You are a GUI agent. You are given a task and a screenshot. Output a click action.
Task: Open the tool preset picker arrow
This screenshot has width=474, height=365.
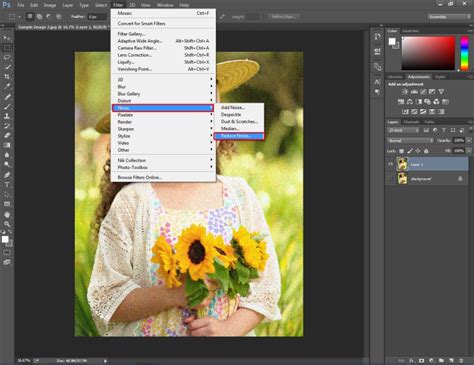[19, 17]
